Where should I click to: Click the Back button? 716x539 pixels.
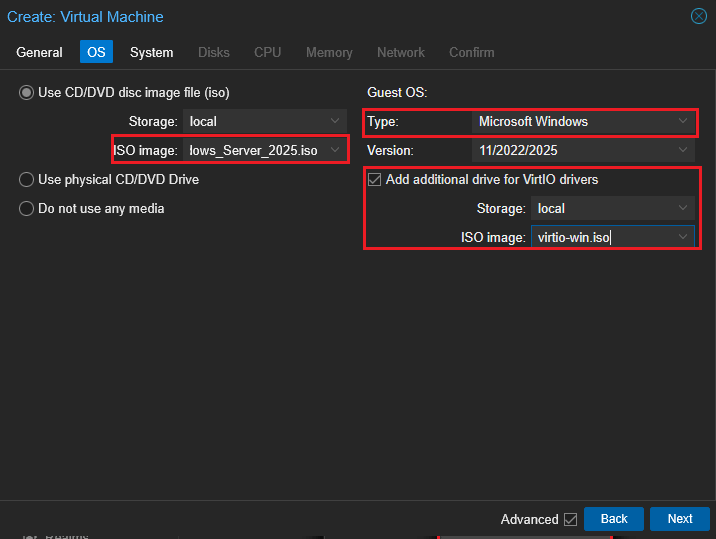(614, 519)
